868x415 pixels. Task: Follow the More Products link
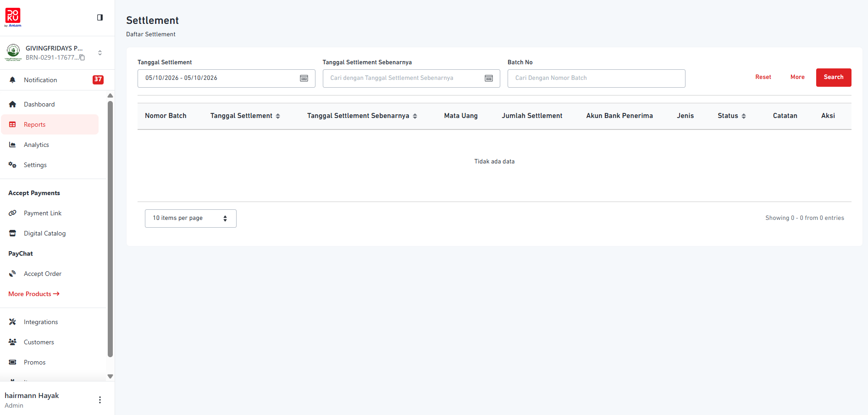pyautogui.click(x=34, y=294)
